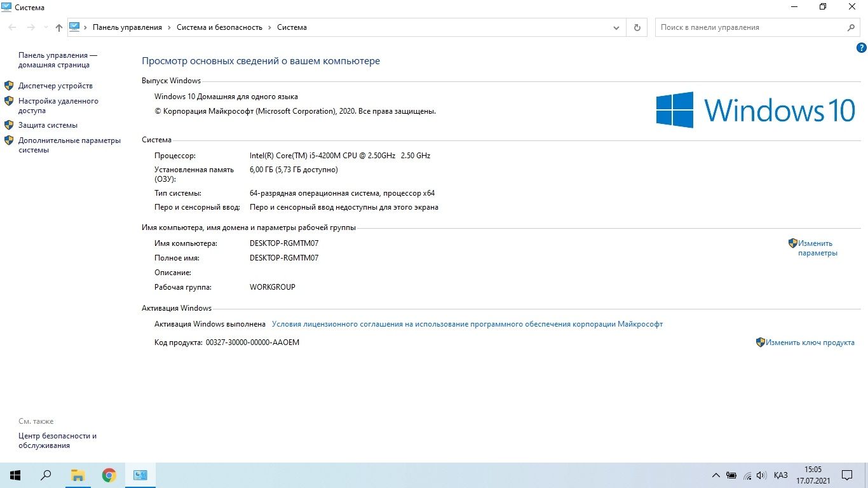The height and width of the screenshot is (488, 868).
Task: Click the 'WORKGROUP' value
Action: [x=273, y=287]
